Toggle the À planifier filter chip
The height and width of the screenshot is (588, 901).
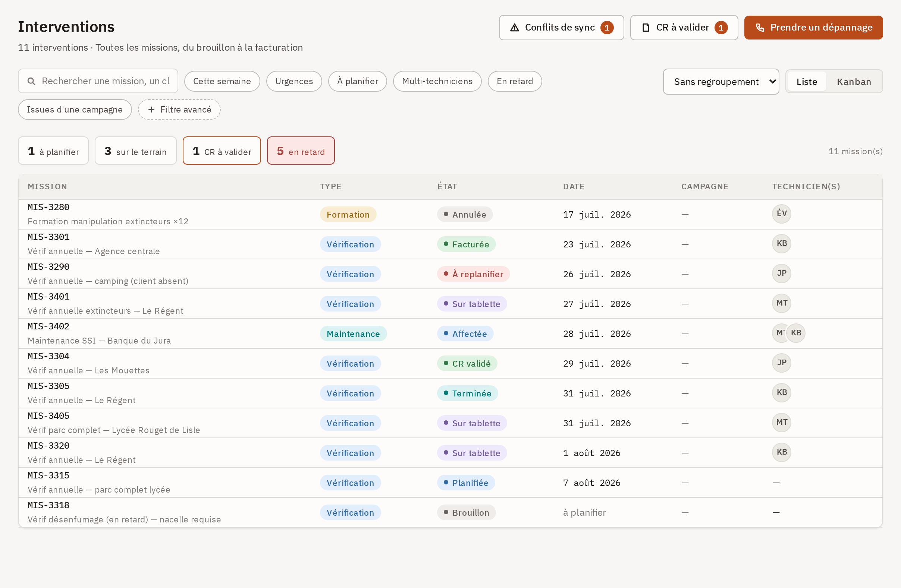click(357, 81)
